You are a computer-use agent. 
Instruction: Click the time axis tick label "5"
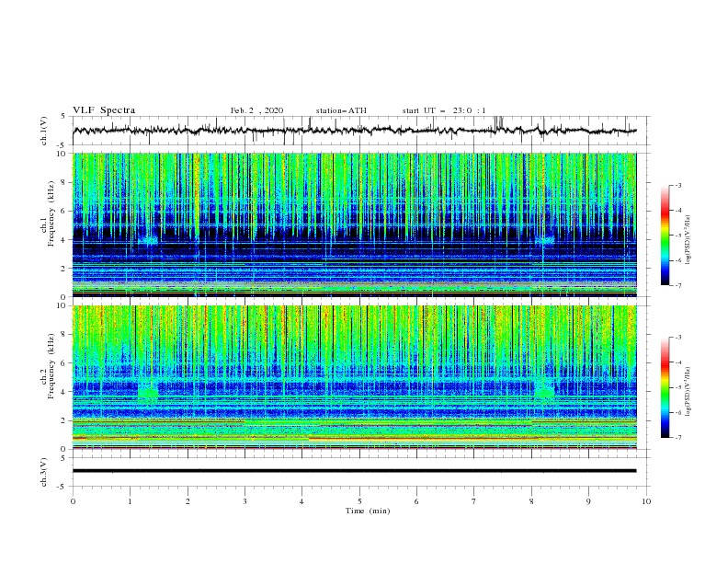coord(359,501)
